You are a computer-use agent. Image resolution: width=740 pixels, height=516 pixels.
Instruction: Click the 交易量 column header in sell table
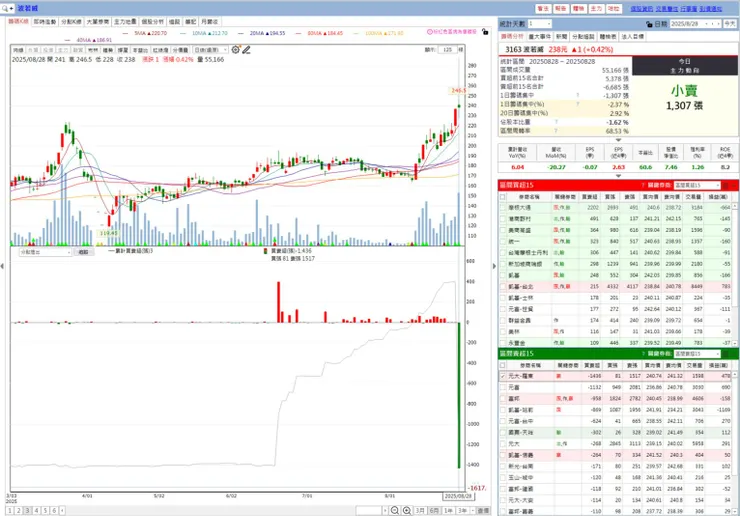tap(693, 365)
